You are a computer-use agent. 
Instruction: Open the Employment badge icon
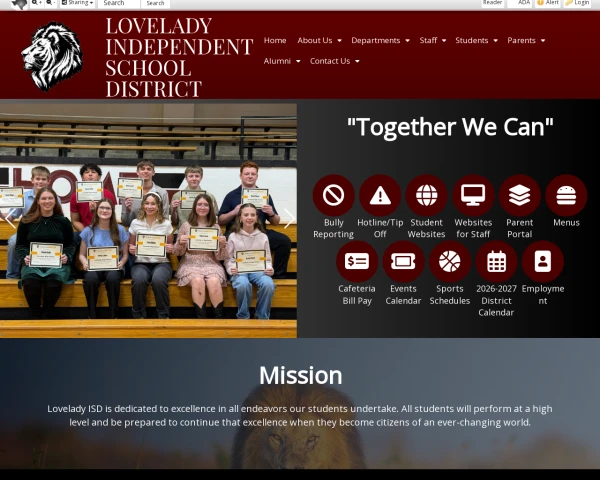tap(543, 261)
